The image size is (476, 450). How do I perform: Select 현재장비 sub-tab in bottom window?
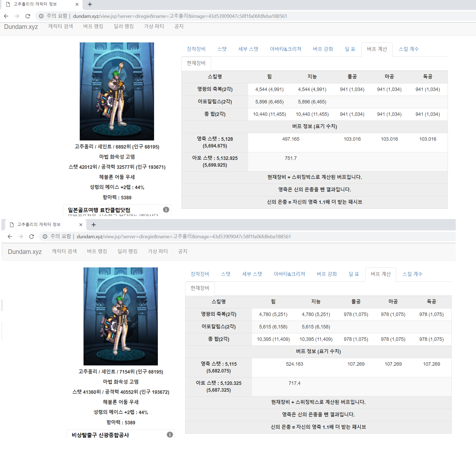click(x=200, y=288)
